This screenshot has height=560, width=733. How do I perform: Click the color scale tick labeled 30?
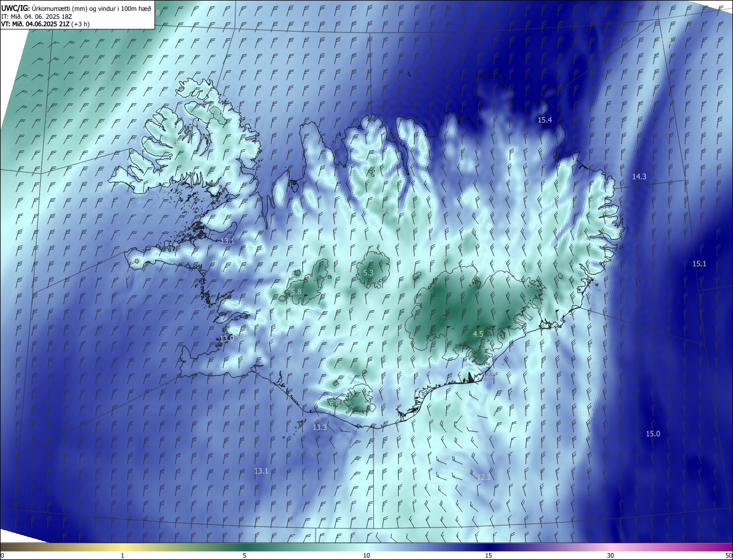tap(610, 555)
